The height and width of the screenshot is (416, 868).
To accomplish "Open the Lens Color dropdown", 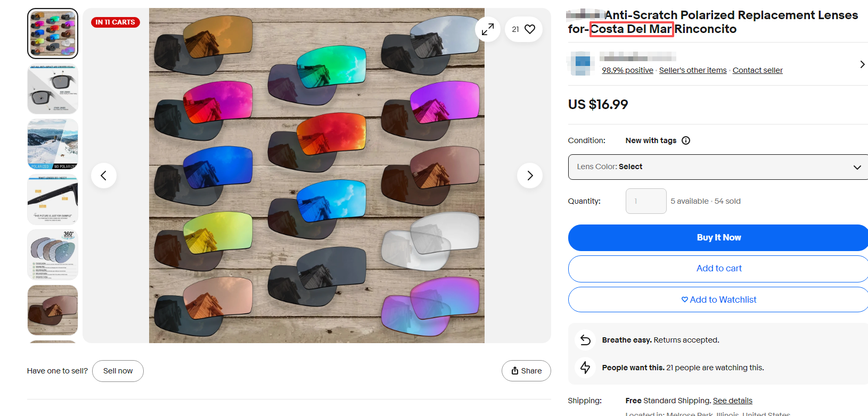I will [718, 167].
